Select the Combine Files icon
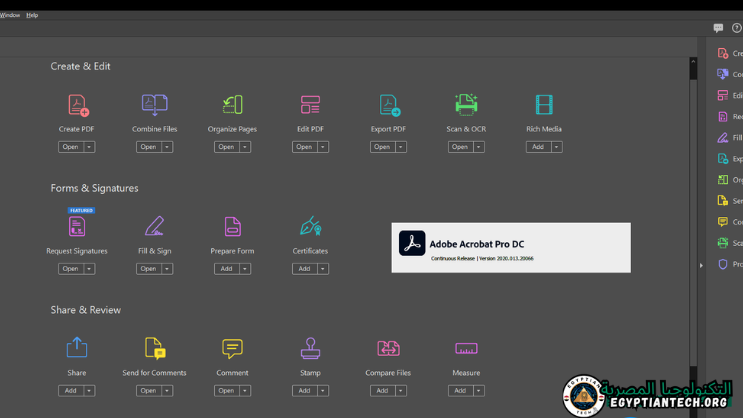This screenshot has height=418, width=743. coord(154,105)
